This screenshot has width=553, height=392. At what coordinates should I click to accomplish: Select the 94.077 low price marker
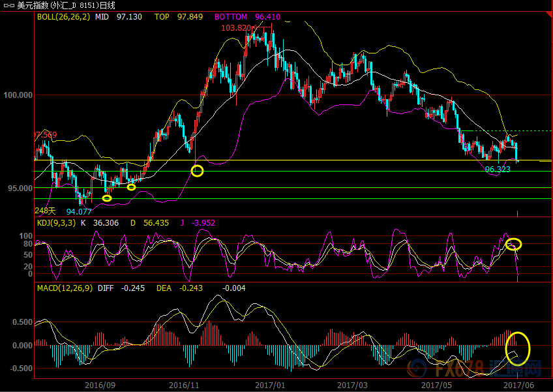[79, 211]
